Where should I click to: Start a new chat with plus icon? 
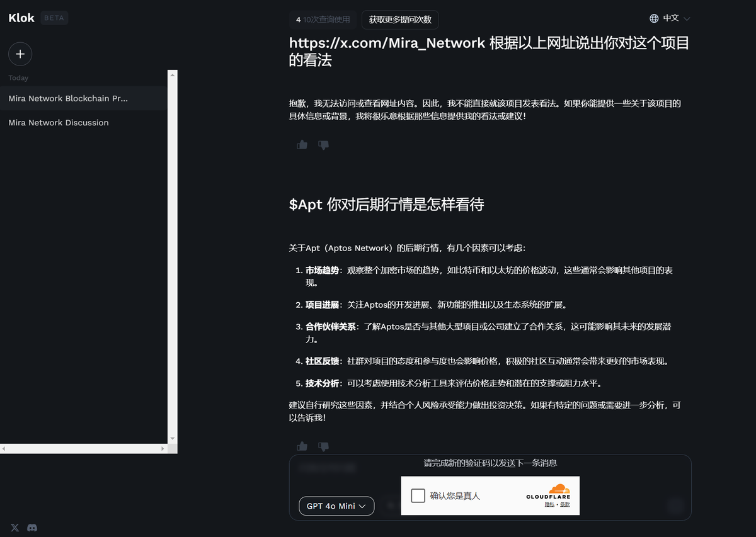(x=20, y=54)
